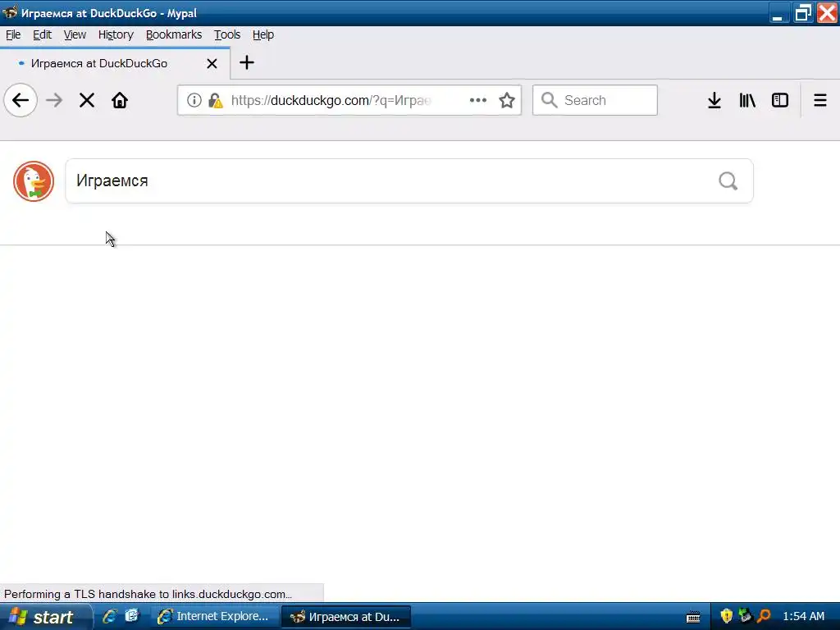Click the network computer tray icon
This screenshot has width=840, height=630.
[x=745, y=616]
